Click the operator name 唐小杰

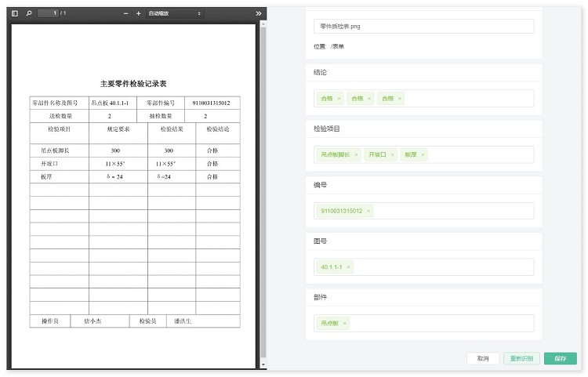93,321
